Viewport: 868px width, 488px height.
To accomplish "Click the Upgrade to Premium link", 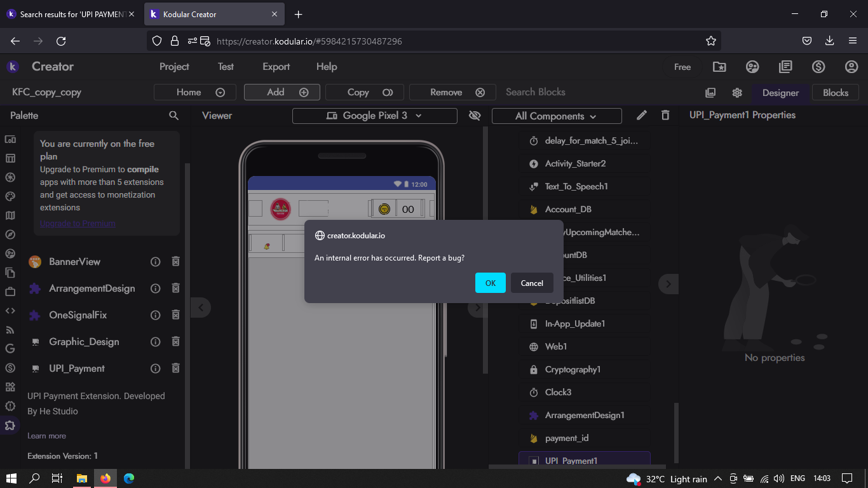I will tap(78, 223).
